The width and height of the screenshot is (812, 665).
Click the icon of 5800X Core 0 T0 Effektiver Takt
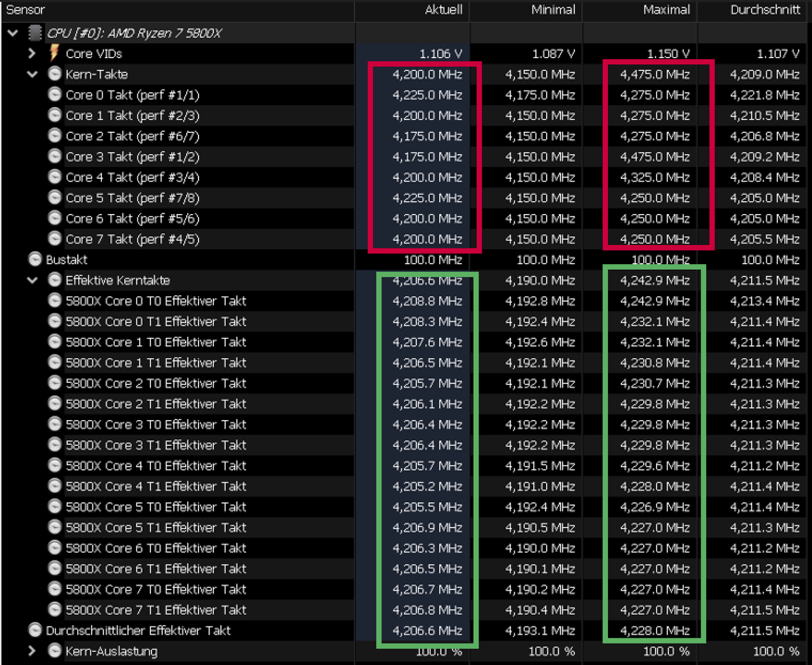(x=54, y=301)
